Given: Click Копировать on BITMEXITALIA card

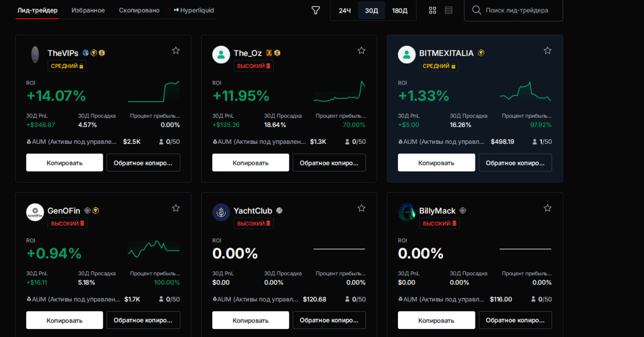Looking at the screenshot, I should [436, 162].
